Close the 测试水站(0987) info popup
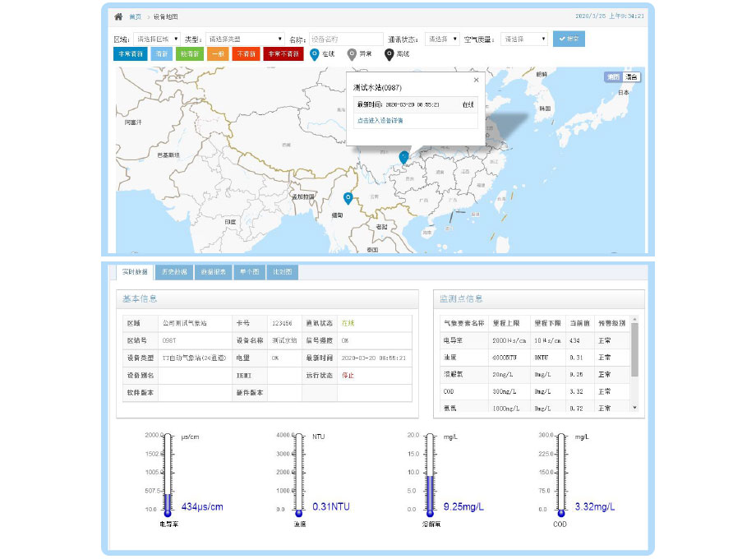 click(x=476, y=81)
